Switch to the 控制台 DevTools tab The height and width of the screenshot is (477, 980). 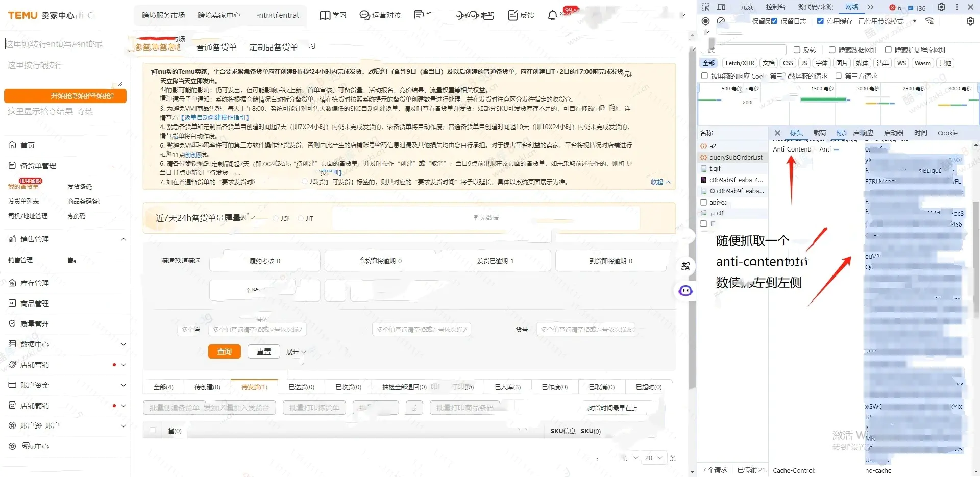pos(775,7)
